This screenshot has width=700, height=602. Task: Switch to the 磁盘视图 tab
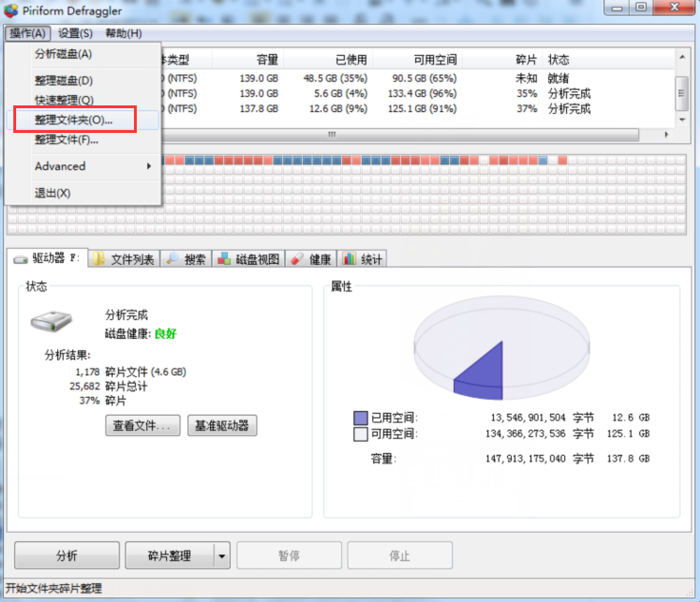248,259
